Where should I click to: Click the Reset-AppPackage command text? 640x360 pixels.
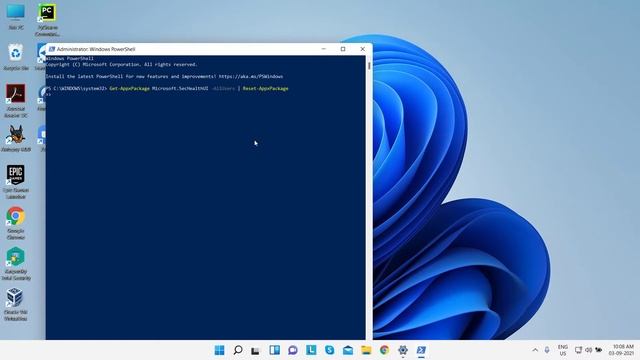(x=265, y=89)
